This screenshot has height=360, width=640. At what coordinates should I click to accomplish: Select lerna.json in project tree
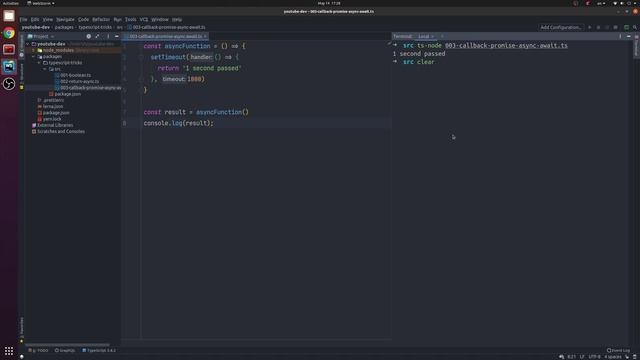coord(53,106)
